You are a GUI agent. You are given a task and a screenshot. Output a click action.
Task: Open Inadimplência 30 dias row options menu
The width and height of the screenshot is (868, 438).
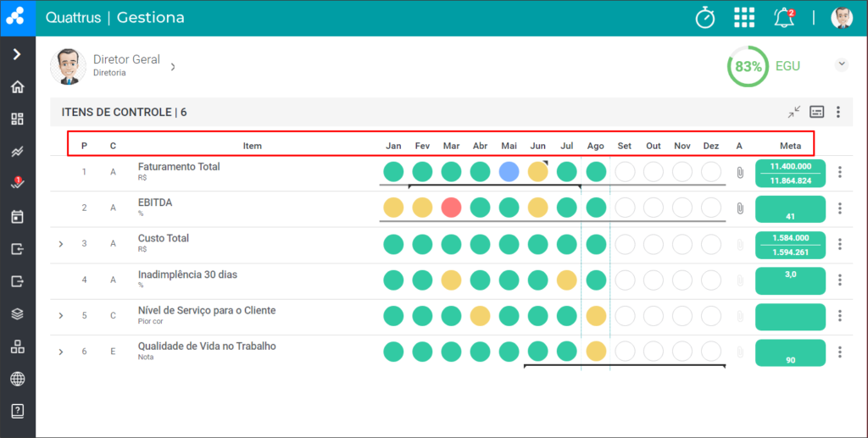(x=840, y=280)
